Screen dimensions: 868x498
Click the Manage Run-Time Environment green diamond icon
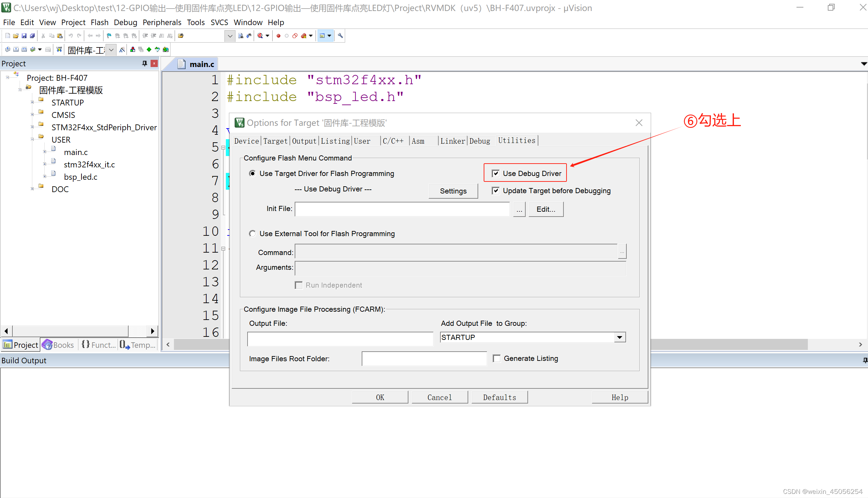tap(149, 49)
